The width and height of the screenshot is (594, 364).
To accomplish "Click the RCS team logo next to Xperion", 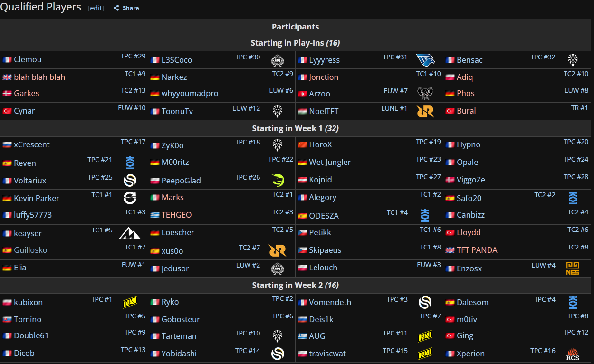I will (573, 354).
